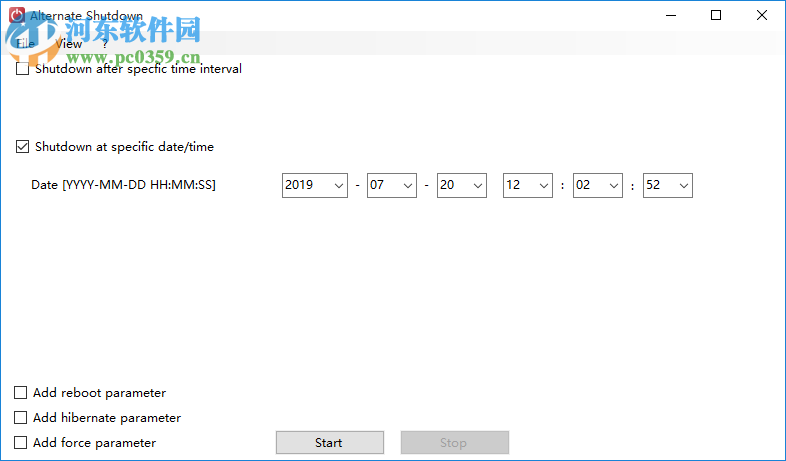
Task: Click the Start button
Action: click(x=330, y=442)
